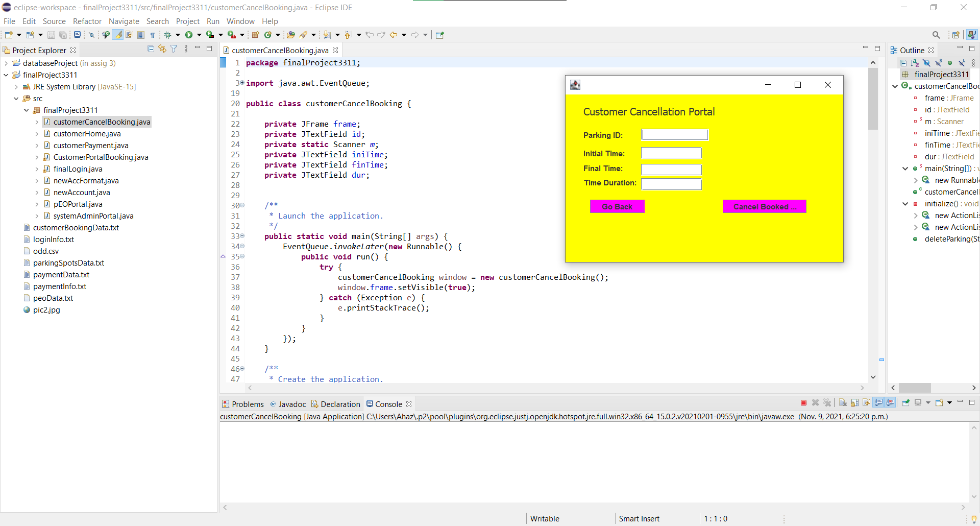
Task: Enable Show Console When Standard Error Changes
Action: click(x=891, y=403)
